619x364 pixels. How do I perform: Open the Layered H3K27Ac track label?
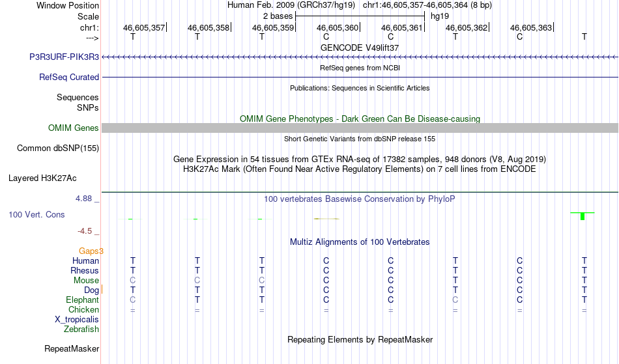click(42, 178)
